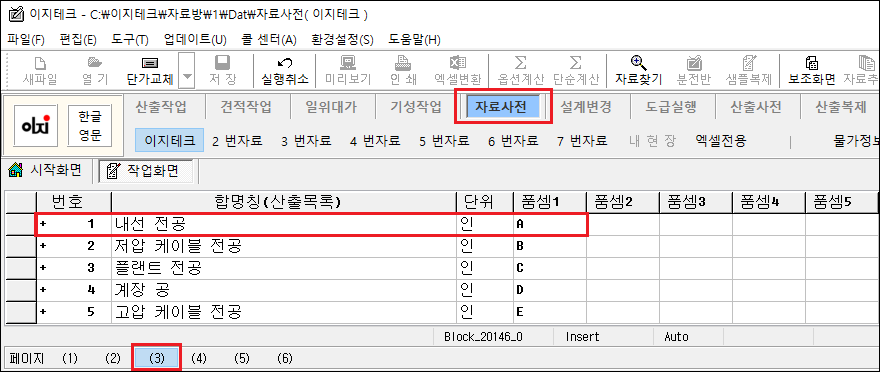Switch to the 견적작업 tab
Screen dimensions: 880x372
click(246, 107)
